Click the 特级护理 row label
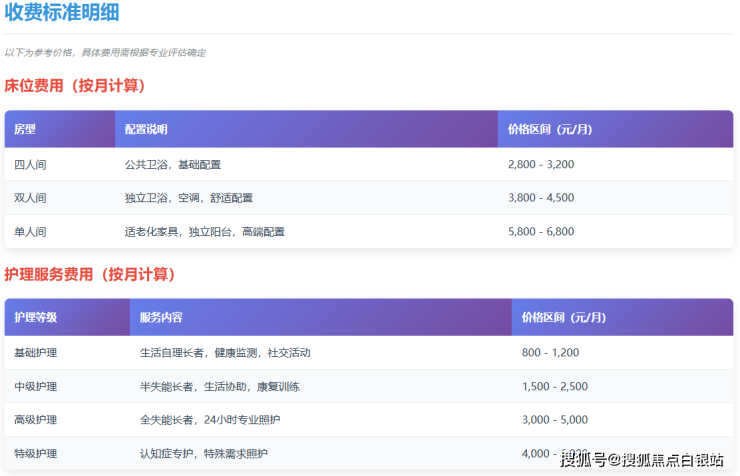This screenshot has width=740, height=476. pos(36,454)
